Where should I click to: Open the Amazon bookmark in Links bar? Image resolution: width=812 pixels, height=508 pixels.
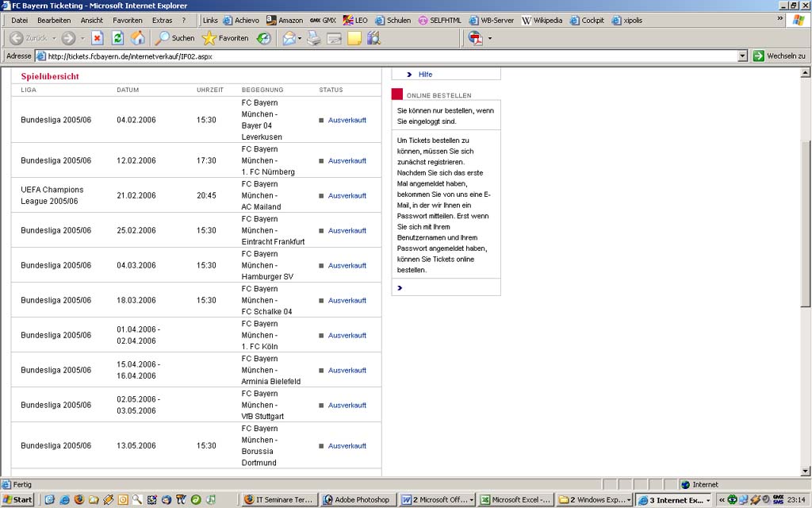pyautogui.click(x=285, y=20)
